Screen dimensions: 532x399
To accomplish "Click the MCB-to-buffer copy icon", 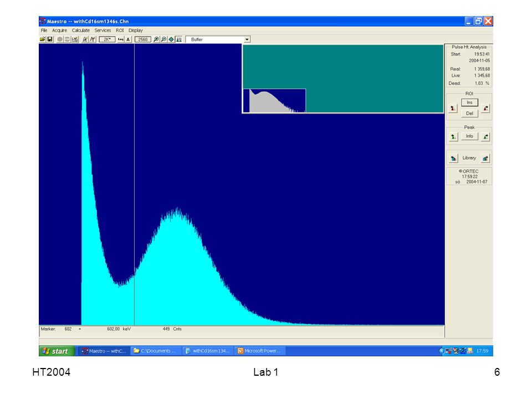I will tap(85, 39).
